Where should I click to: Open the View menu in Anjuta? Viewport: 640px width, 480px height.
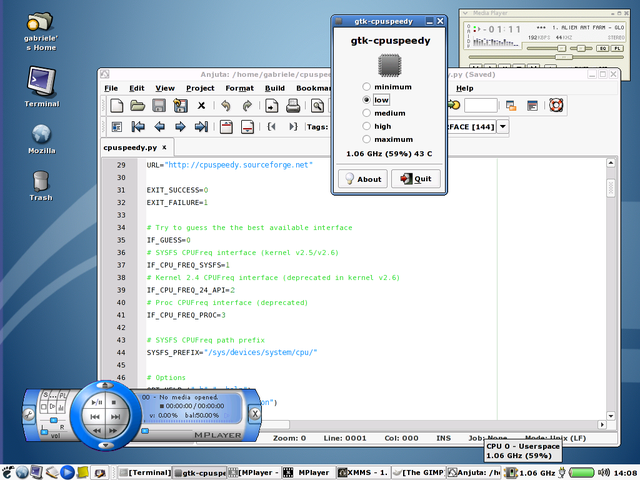(165, 88)
